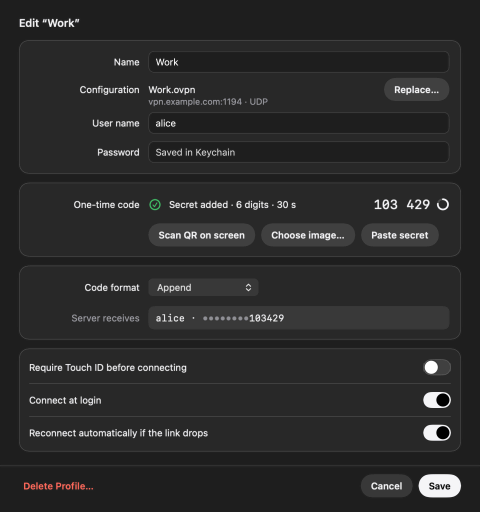Toggle Require Touch ID before connecting
The width and height of the screenshot is (480, 512).
tap(437, 368)
